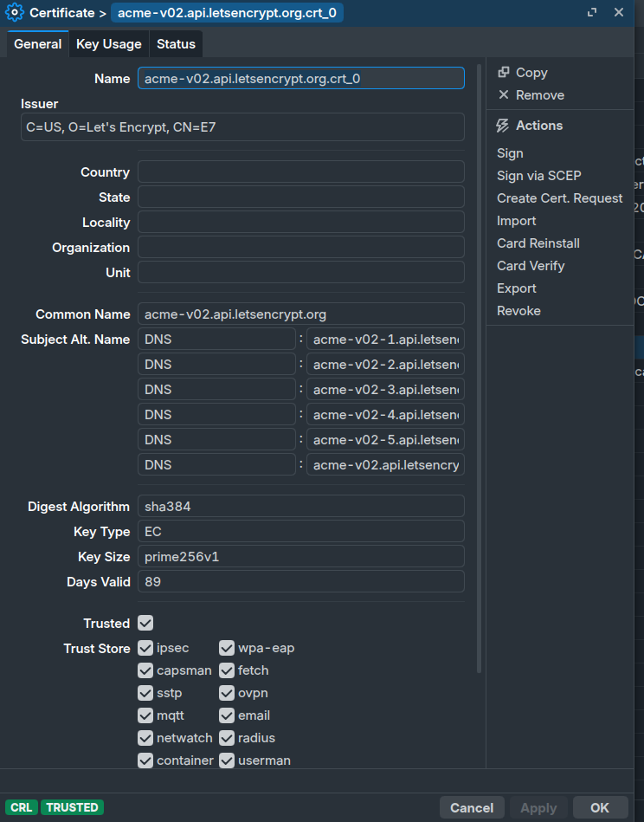
Task: Uncheck sstp trust store
Action: click(145, 693)
